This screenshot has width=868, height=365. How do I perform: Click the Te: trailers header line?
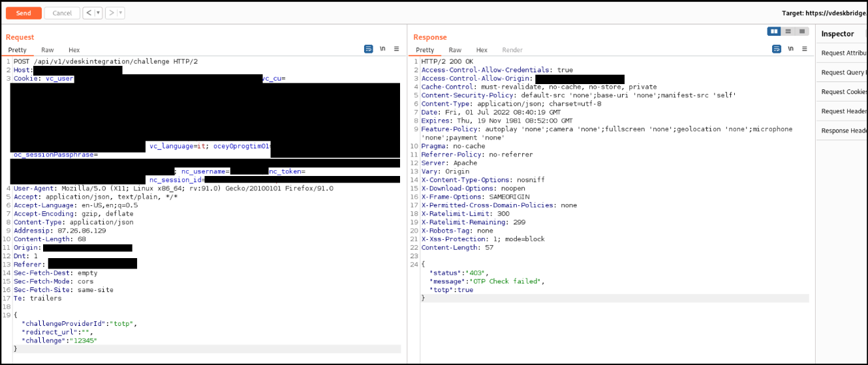tap(37, 299)
